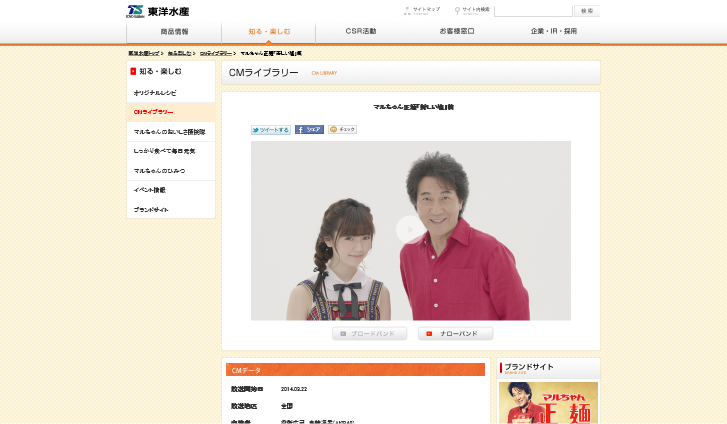Click the CMライブラリー breadcrumb link
The image size is (727, 424).
point(216,53)
